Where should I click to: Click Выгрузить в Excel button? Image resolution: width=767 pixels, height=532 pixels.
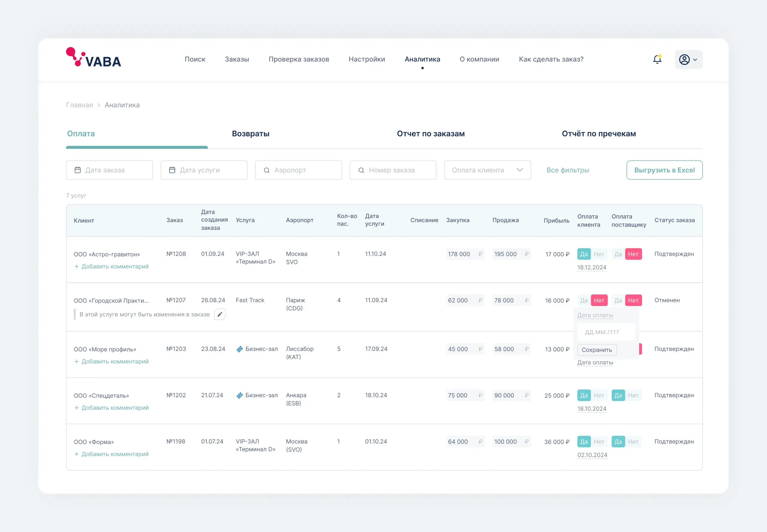coord(664,170)
